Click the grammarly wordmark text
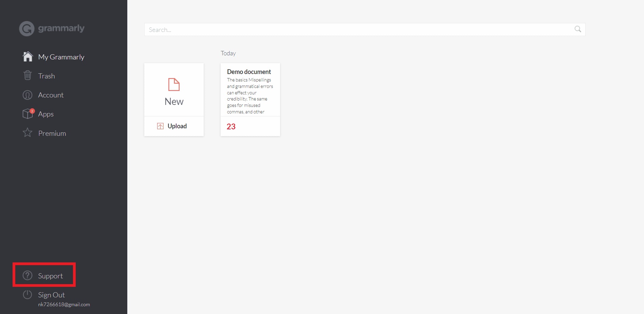644x314 pixels. click(x=61, y=29)
